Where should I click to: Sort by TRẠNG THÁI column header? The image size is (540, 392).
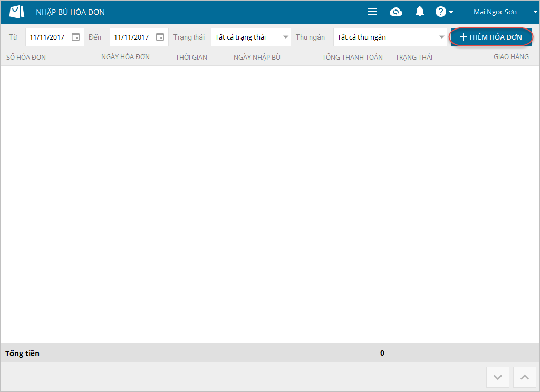pyautogui.click(x=414, y=57)
